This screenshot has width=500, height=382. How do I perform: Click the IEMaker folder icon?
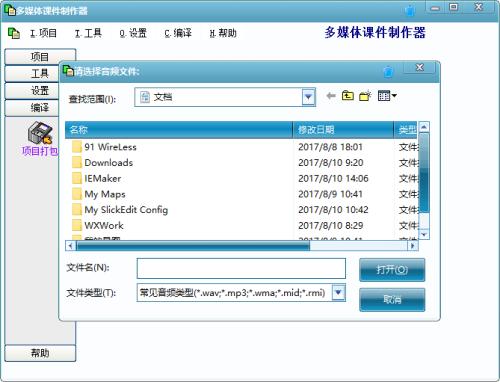tap(77, 178)
